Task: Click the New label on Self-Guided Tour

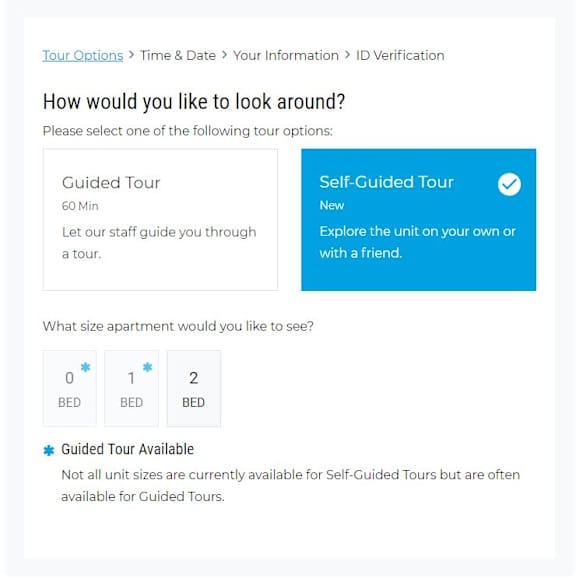Action: point(332,205)
